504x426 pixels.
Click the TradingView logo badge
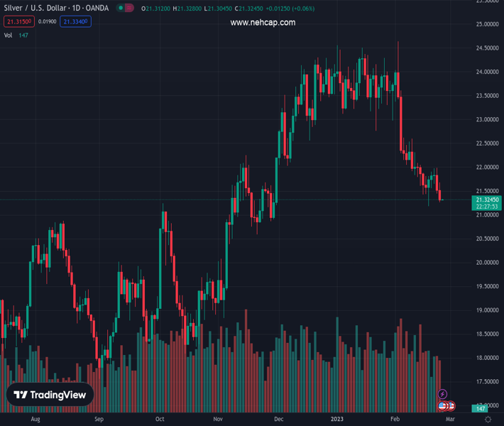(50, 395)
